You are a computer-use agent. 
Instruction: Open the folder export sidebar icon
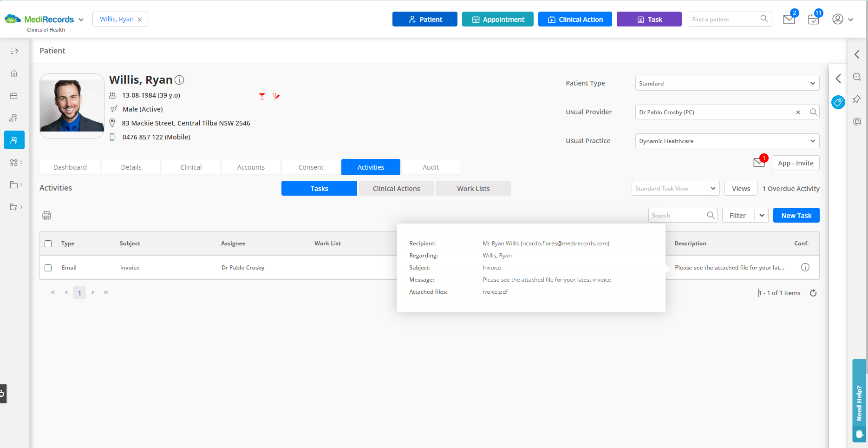point(16,207)
